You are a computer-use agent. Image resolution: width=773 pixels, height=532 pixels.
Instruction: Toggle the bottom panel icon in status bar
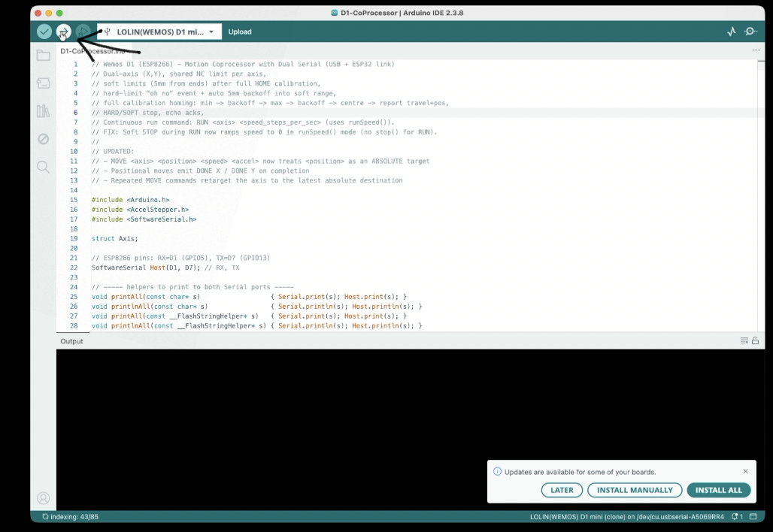click(x=753, y=517)
